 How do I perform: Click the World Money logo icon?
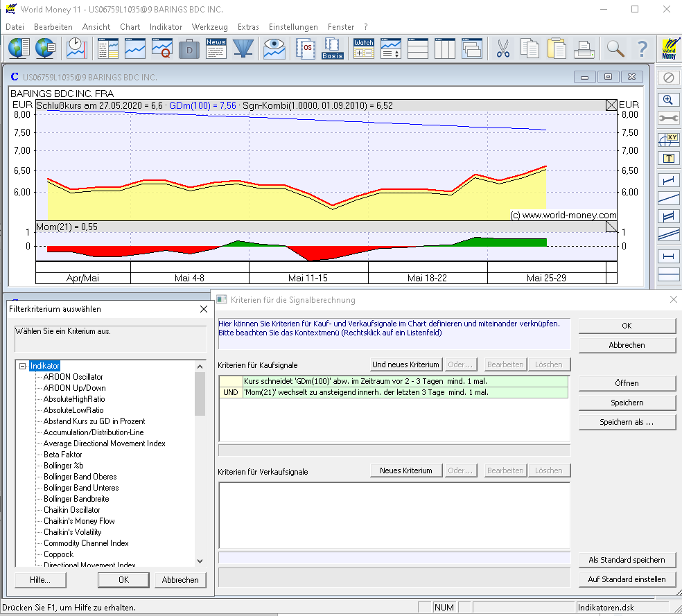coord(670,49)
